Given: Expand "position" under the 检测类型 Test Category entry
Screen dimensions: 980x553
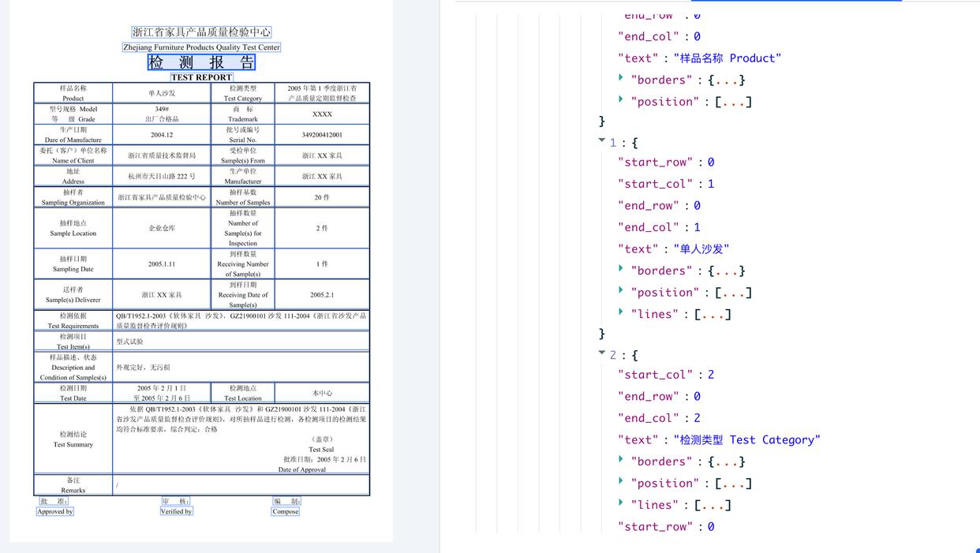Looking at the screenshot, I should pyautogui.click(x=621, y=482).
